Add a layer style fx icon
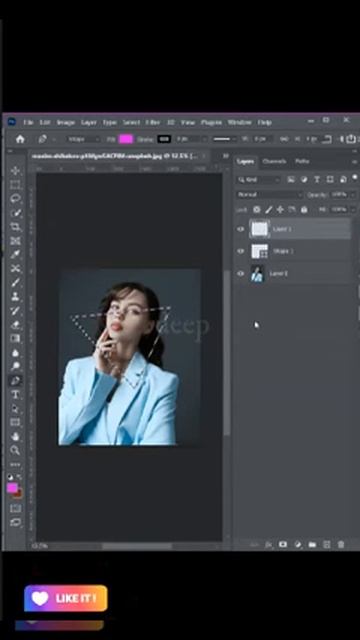 coord(269,544)
